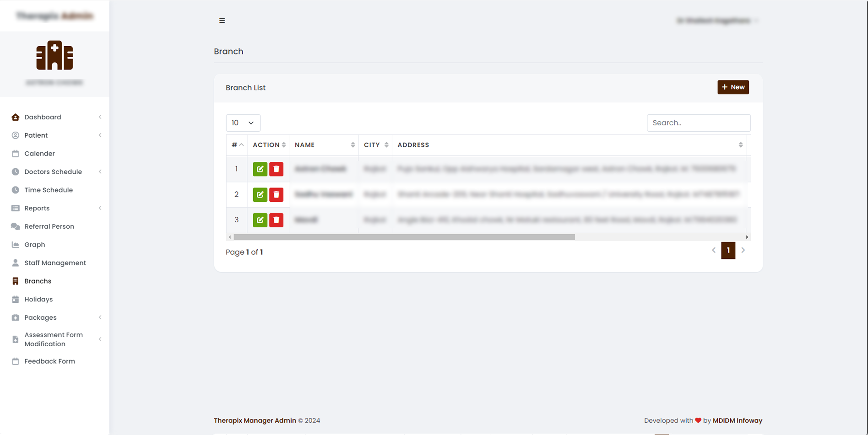Image resolution: width=868 pixels, height=435 pixels.
Task: Open the MDIDM Infoway link
Action: pos(737,421)
